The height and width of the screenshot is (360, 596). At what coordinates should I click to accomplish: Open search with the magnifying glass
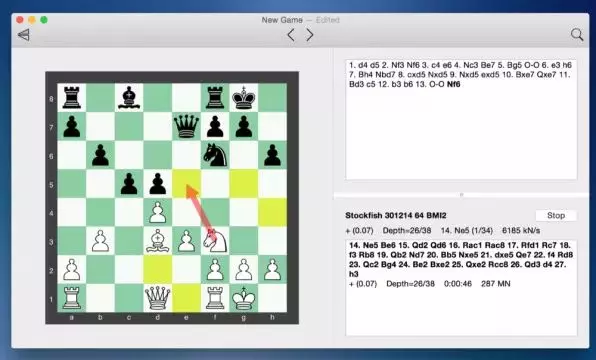click(577, 35)
